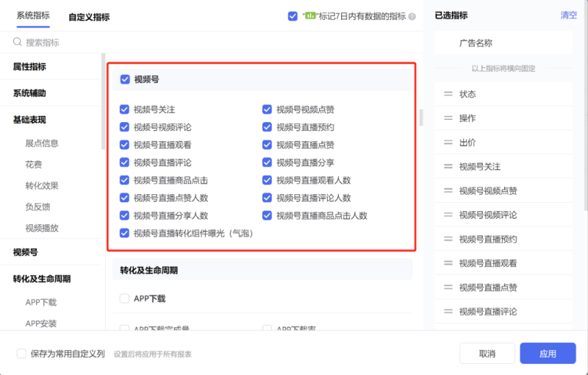The height and width of the screenshot is (375, 588).
Task: Jump to 负反馈 subcategory
Action: click(x=38, y=207)
